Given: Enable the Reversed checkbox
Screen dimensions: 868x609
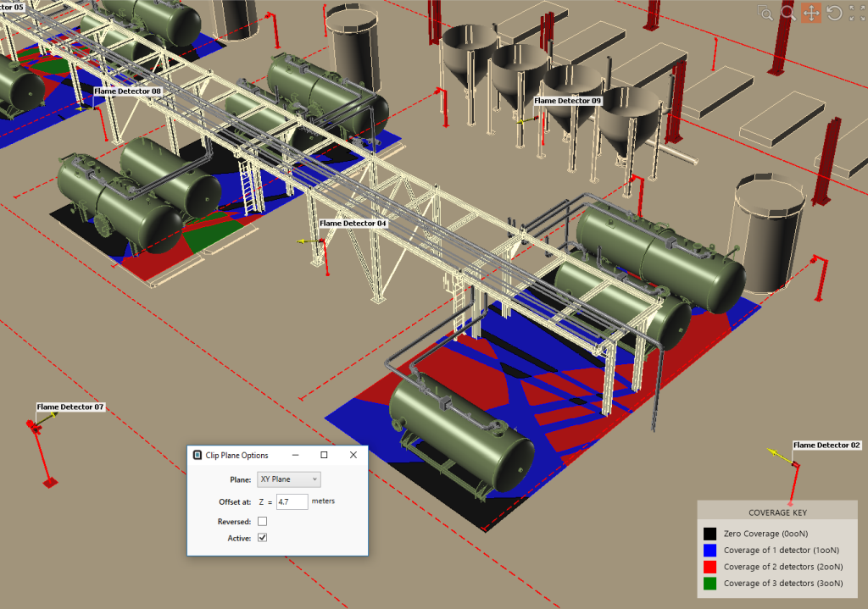Looking at the screenshot, I should 263,521.
